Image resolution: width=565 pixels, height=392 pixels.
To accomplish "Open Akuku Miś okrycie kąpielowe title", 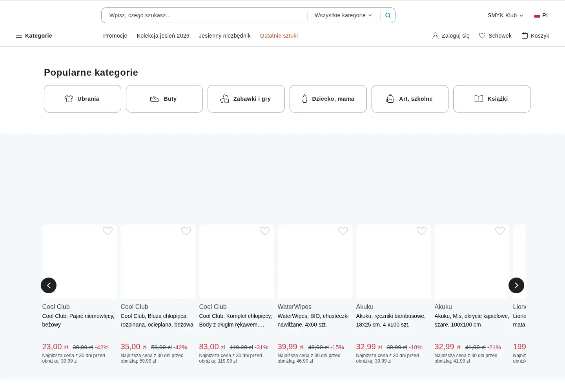I will point(472,320).
